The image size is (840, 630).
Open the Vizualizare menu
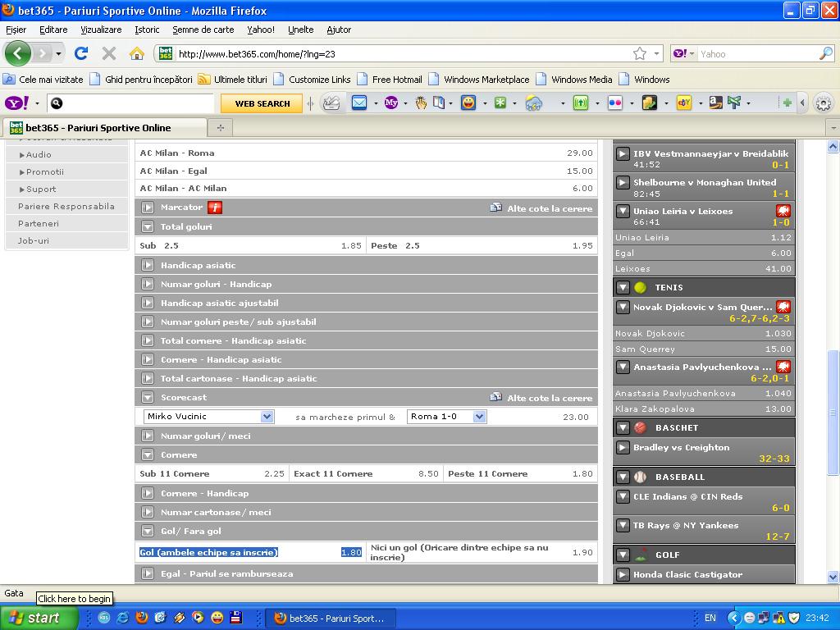point(101,30)
